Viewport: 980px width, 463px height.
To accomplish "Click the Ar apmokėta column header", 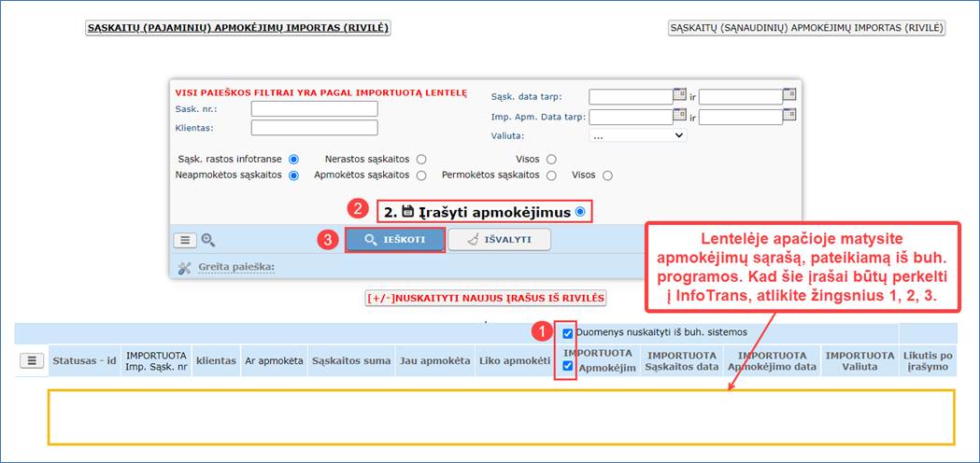I will click(275, 360).
